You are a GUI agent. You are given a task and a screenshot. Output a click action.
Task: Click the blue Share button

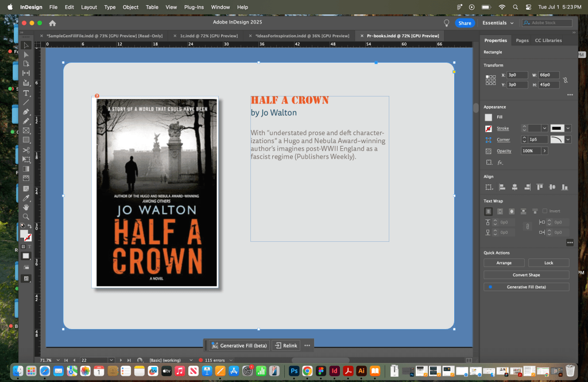click(x=464, y=23)
